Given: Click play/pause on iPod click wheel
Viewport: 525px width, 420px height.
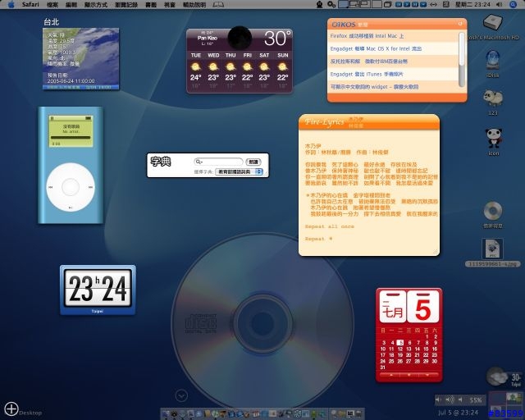Looking at the screenshot, I should pyautogui.click(x=71, y=208).
